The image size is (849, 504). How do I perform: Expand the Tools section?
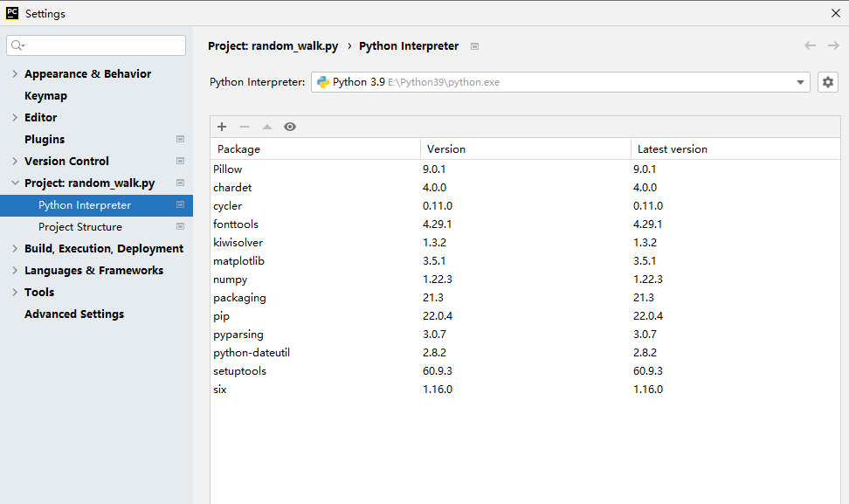pos(16,292)
